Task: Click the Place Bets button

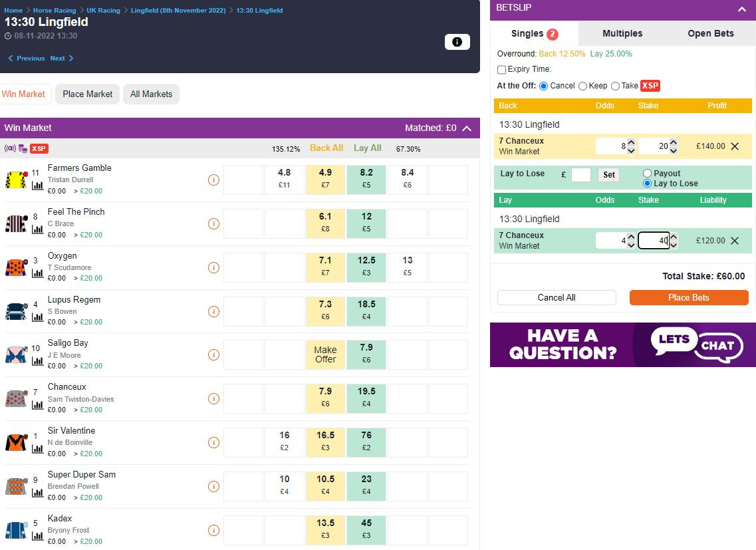Action: [x=689, y=297]
